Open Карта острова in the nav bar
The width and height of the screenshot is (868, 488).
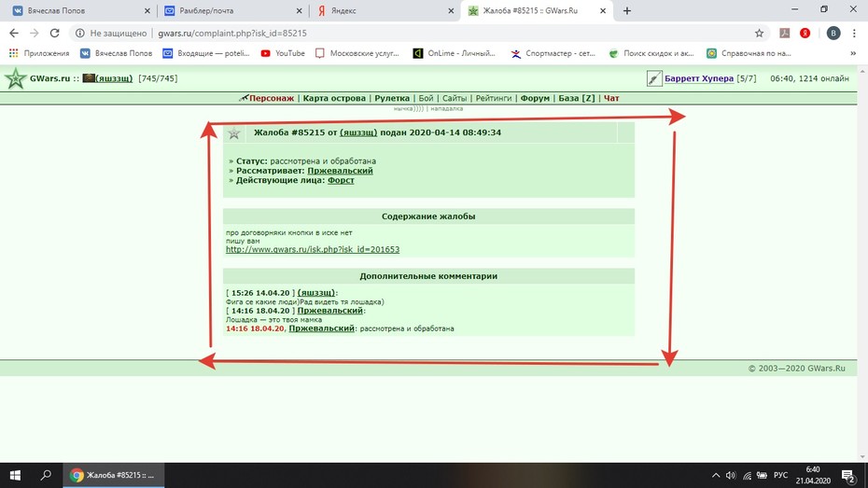click(334, 98)
